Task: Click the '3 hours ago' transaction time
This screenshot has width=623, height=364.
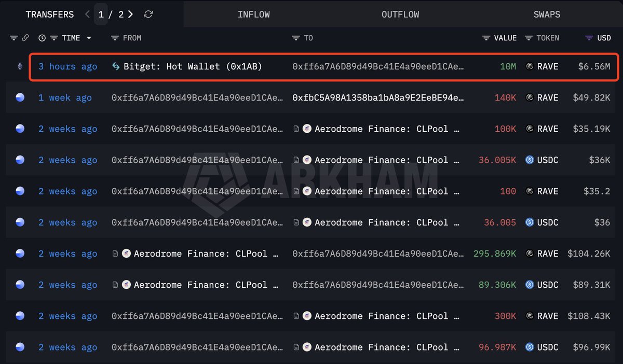Action: click(67, 66)
